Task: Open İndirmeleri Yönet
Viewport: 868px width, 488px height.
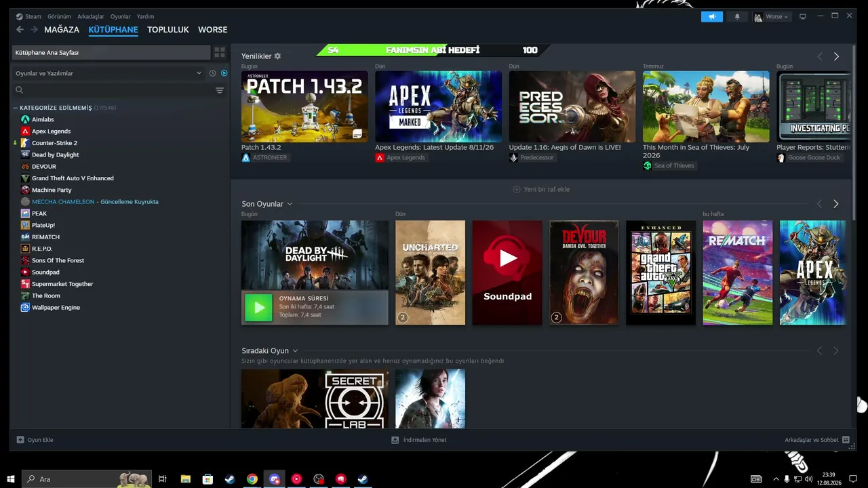Action: (419, 440)
